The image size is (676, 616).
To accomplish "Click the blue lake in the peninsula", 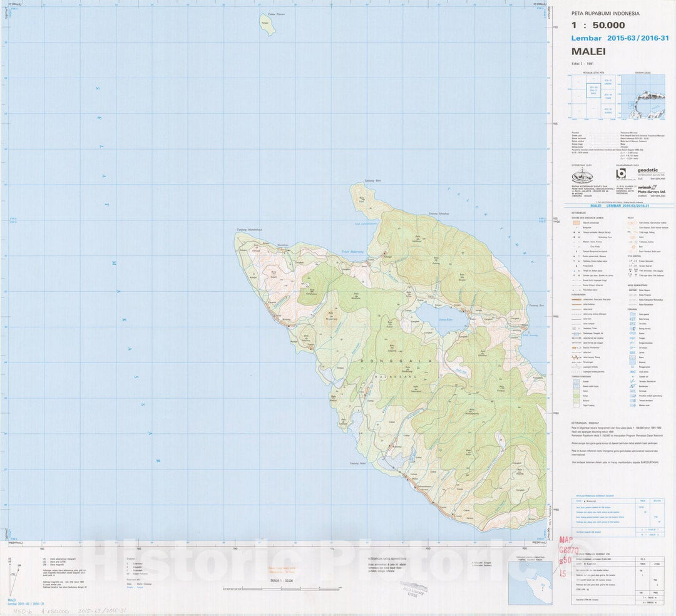I will 443,318.
